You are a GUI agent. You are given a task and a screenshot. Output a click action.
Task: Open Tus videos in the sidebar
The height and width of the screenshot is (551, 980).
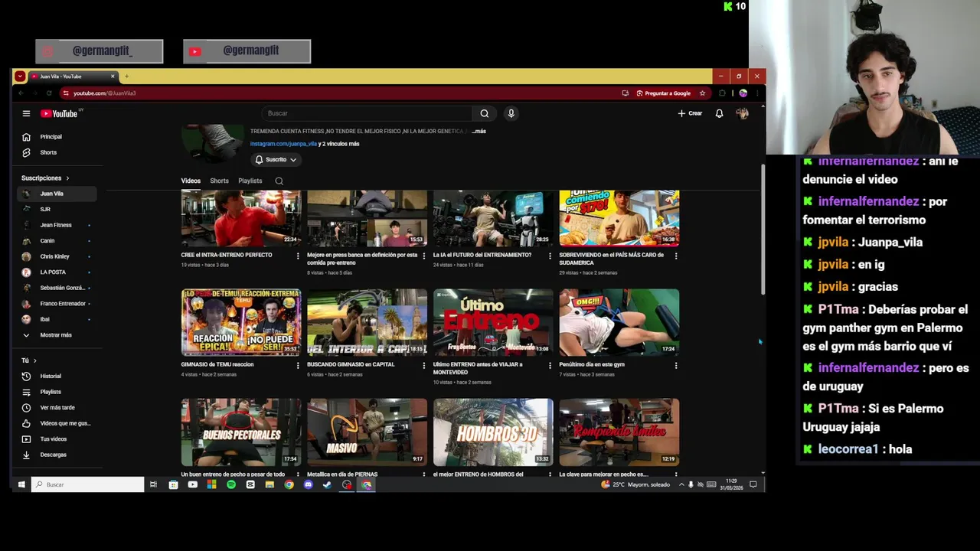click(57, 439)
